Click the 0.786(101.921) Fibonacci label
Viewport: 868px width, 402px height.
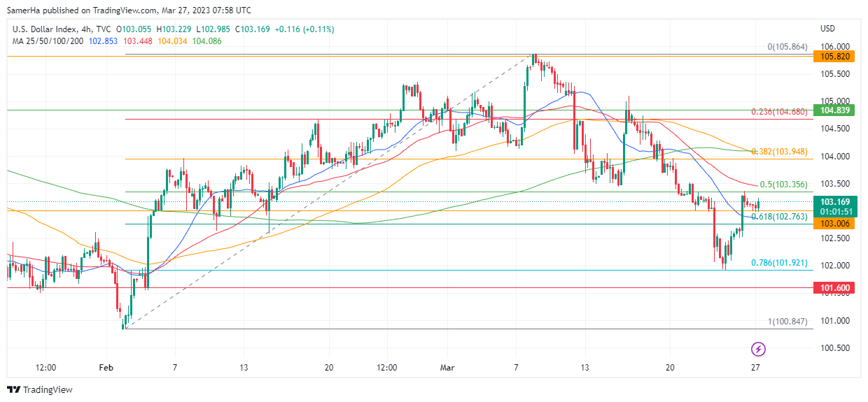coord(779,263)
